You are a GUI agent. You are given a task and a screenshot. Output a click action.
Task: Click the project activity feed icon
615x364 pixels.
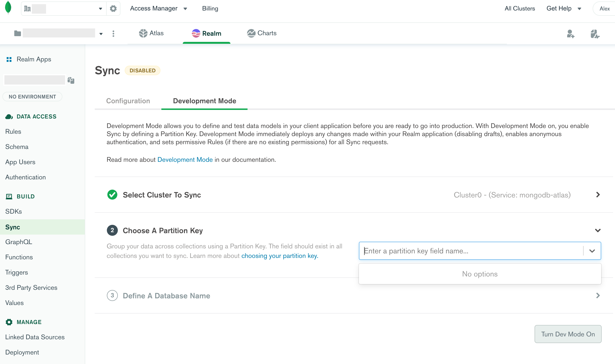coord(595,34)
